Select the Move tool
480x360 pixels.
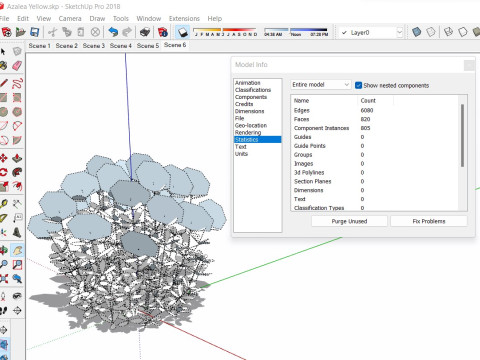point(4,158)
